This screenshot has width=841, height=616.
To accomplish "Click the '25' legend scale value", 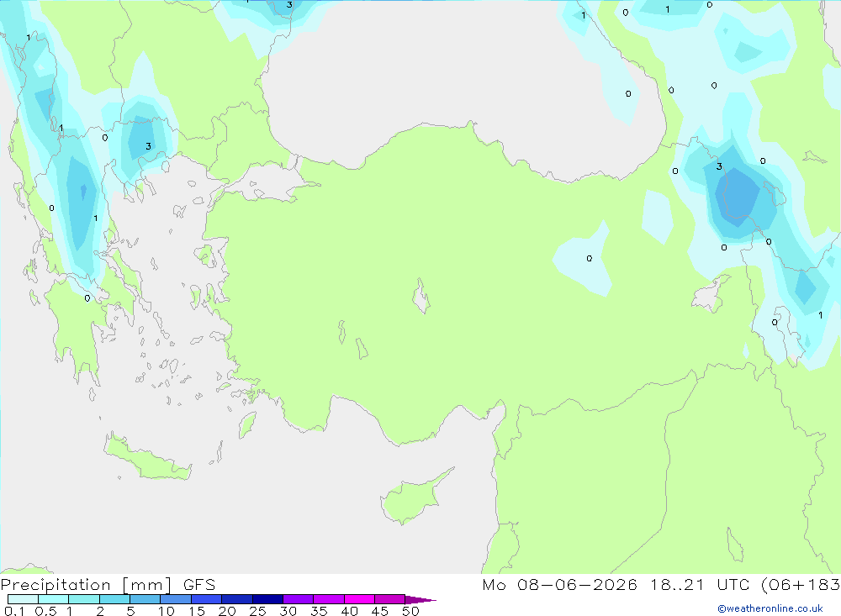I will click(x=257, y=611).
